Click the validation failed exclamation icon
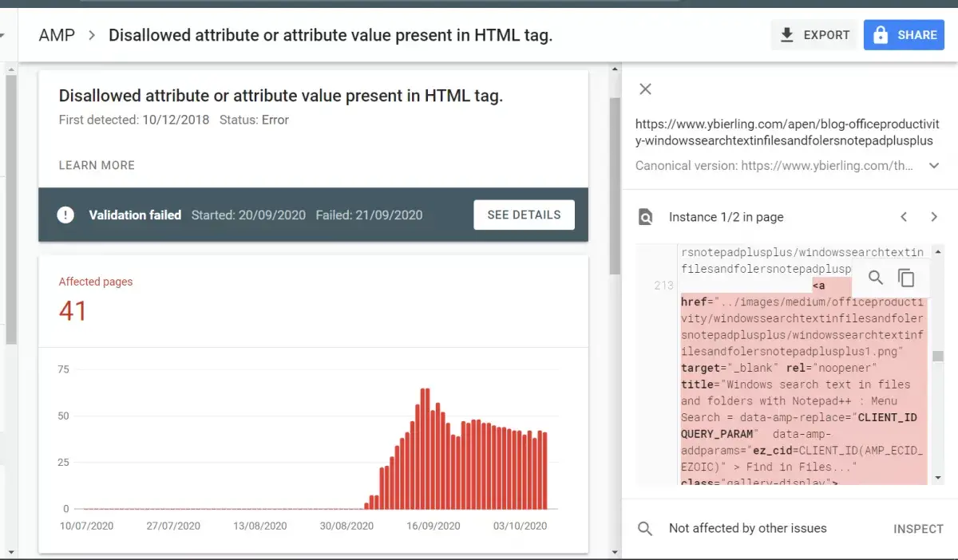Viewport: 958px width, 560px height. pyautogui.click(x=65, y=215)
